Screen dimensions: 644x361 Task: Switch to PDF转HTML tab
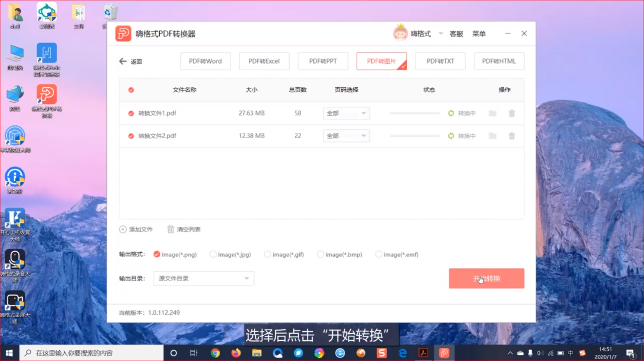(499, 61)
